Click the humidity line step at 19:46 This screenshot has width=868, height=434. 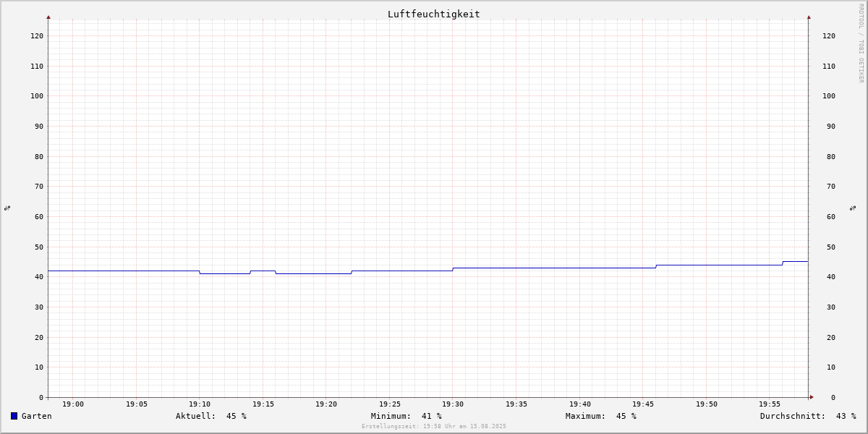pyautogui.click(x=656, y=266)
